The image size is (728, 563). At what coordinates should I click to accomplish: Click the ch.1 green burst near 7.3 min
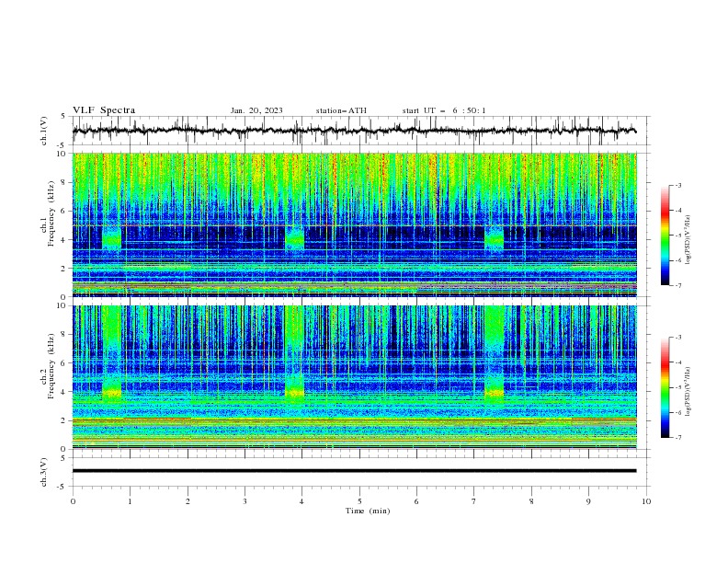click(494, 239)
